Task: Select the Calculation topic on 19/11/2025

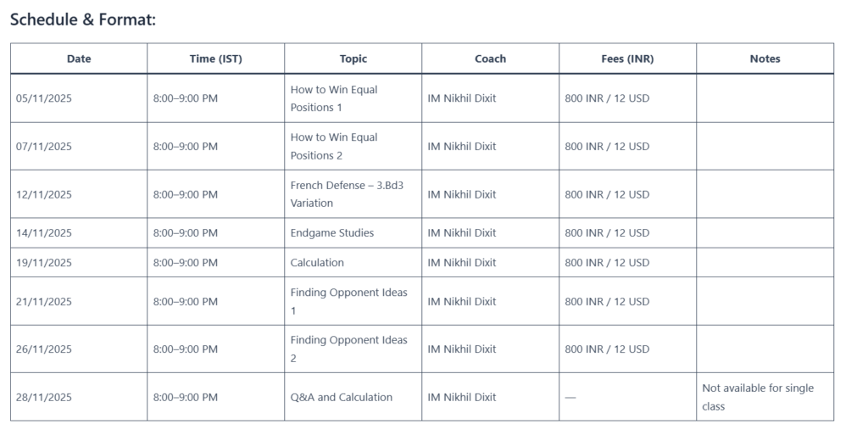Action: click(x=317, y=262)
